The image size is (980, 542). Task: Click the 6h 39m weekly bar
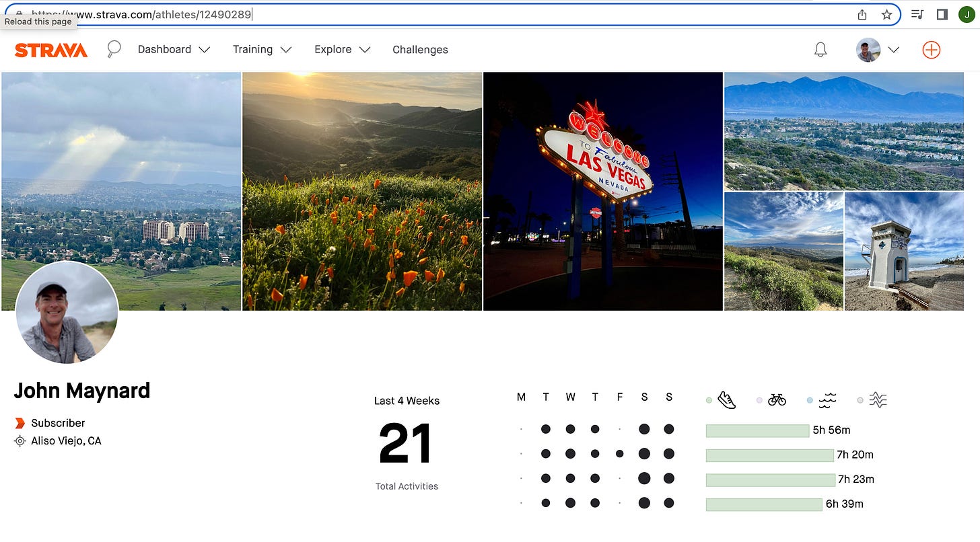click(764, 504)
